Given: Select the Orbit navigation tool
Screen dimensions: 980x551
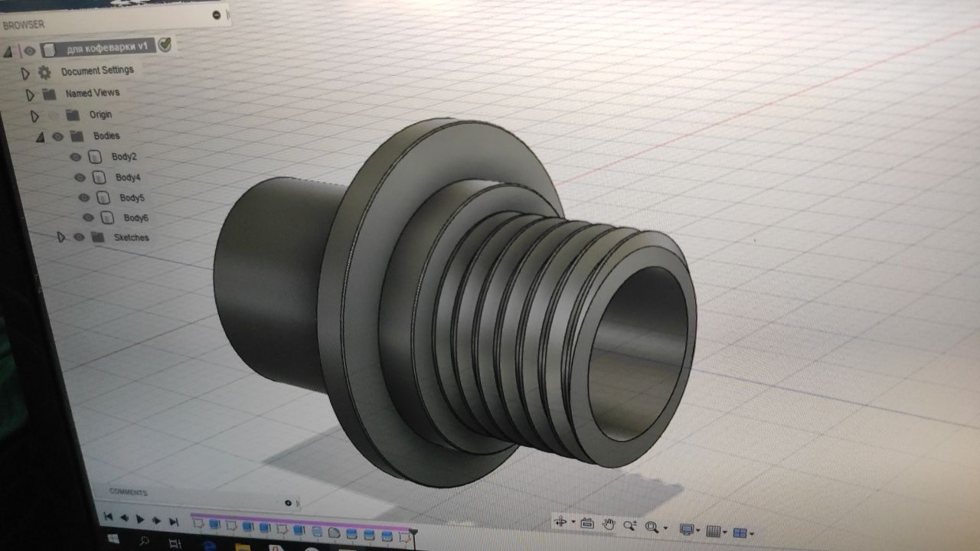Looking at the screenshot, I should (560, 521).
